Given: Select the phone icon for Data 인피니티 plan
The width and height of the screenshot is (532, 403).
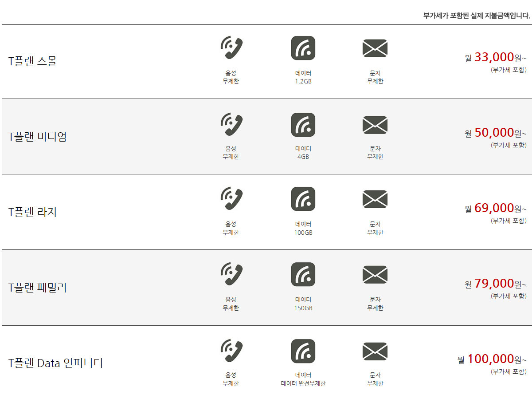Looking at the screenshot, I should [x=231, y=351].
